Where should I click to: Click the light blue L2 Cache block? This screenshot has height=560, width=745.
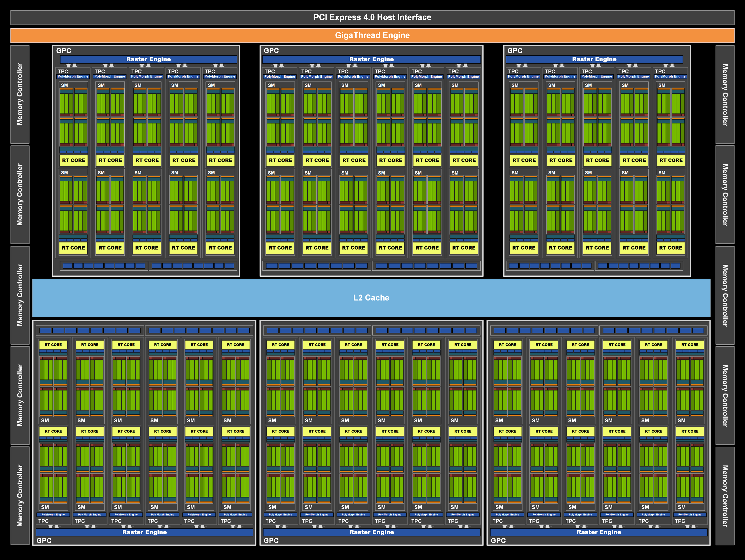[371, 298]
